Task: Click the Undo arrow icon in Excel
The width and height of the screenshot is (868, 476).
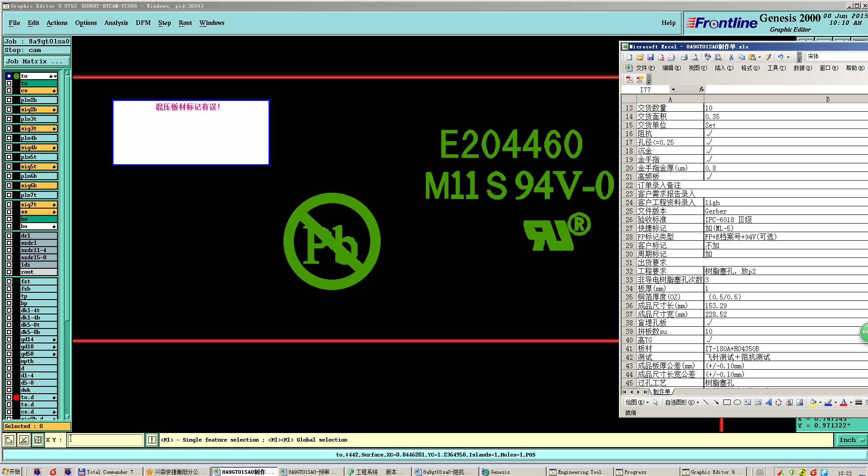Action: (x=780, y=57)
